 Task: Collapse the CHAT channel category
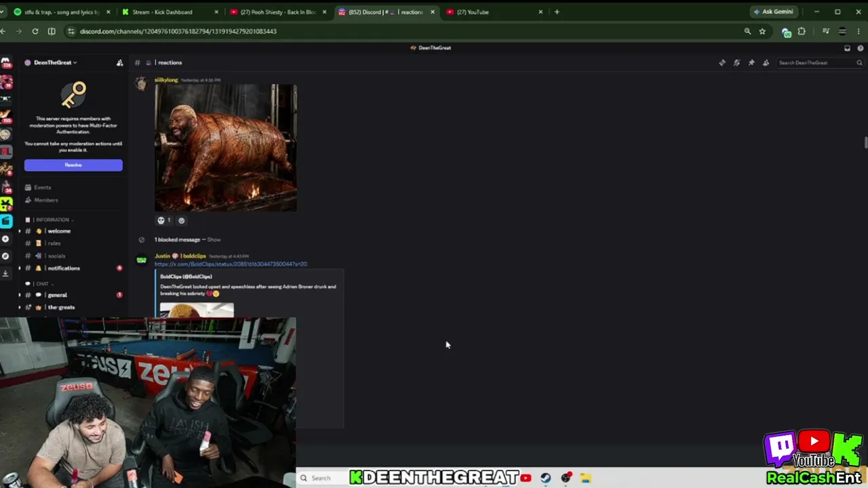click(39, 283)
